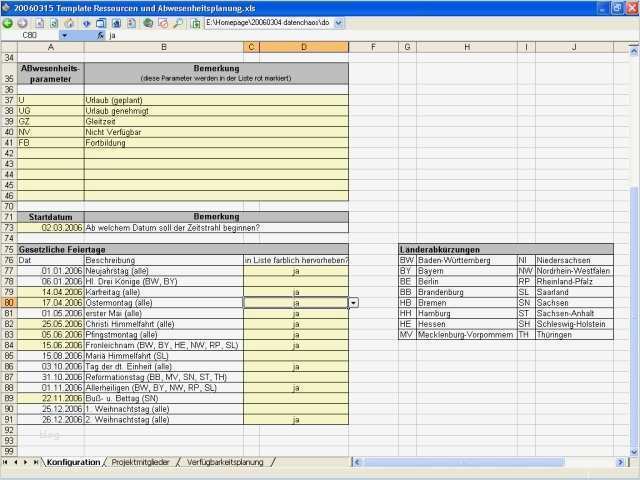
Task: Select column H header
Action: coord(467,47)
